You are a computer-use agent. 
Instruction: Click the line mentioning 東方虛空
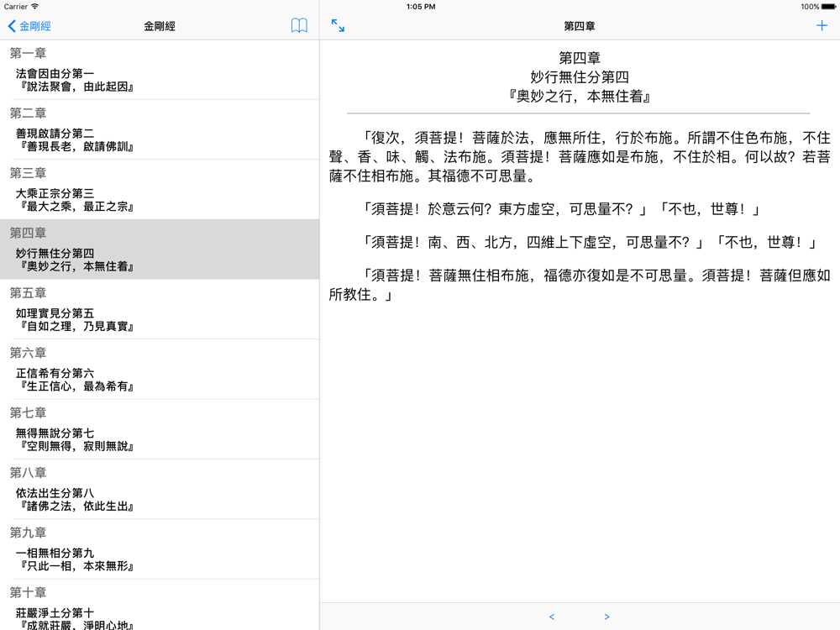[561, 209]
